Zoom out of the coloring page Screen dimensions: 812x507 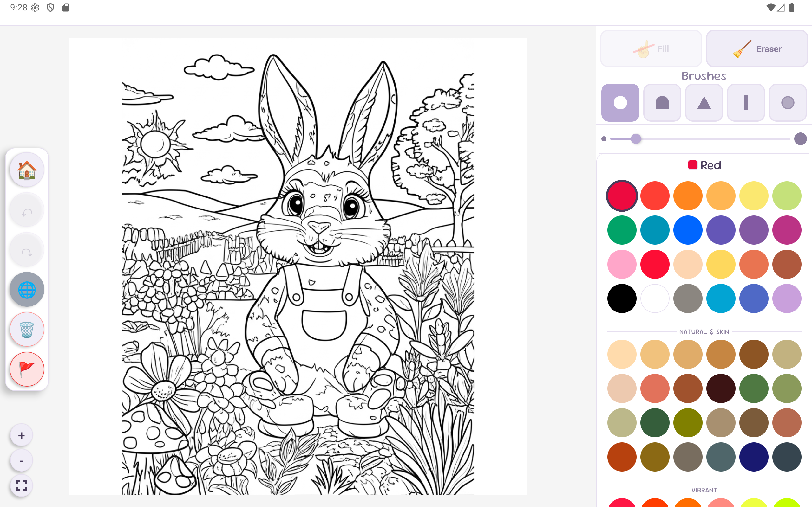22,460
